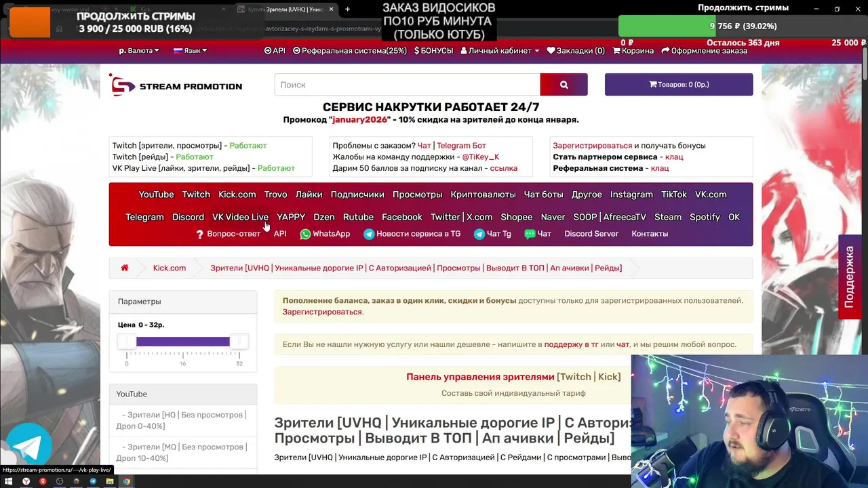Expand the Язык language dropdown
The width and height of the screenshot is (868, 488).
tap(191, 51)
